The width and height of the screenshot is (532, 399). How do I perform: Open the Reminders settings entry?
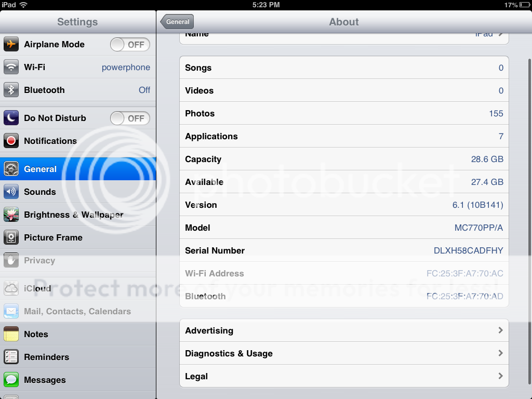[78, 357]
